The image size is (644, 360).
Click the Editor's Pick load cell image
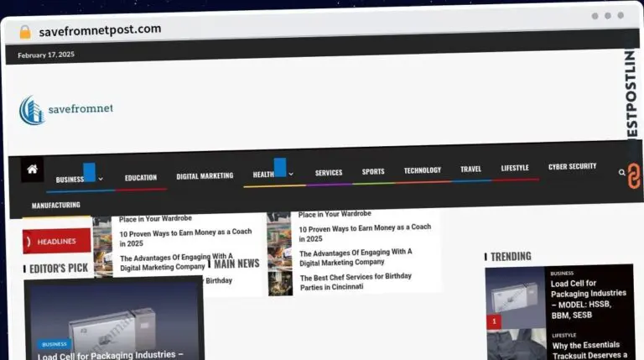click(x=114, y=317)
